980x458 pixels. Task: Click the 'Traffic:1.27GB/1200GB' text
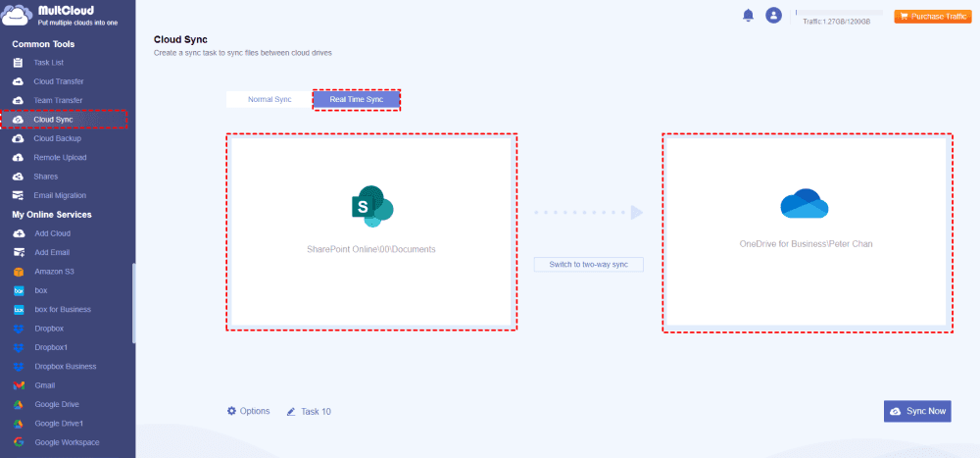click(x=836, y=22)
